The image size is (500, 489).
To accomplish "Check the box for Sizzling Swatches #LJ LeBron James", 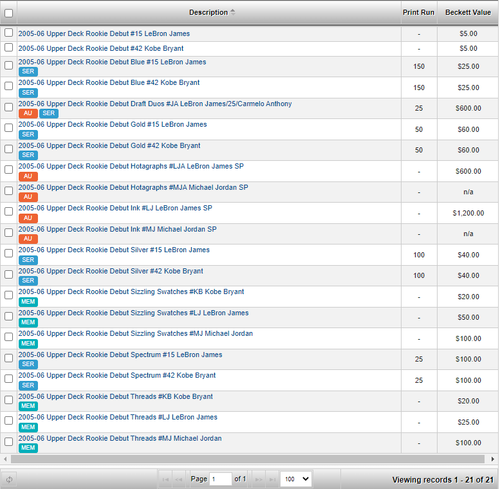I will pyautogui.click(x=9, y=316).
